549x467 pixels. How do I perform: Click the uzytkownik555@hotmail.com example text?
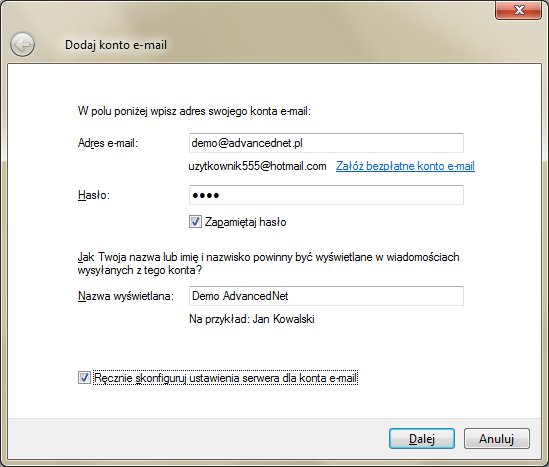pos(257,166)
